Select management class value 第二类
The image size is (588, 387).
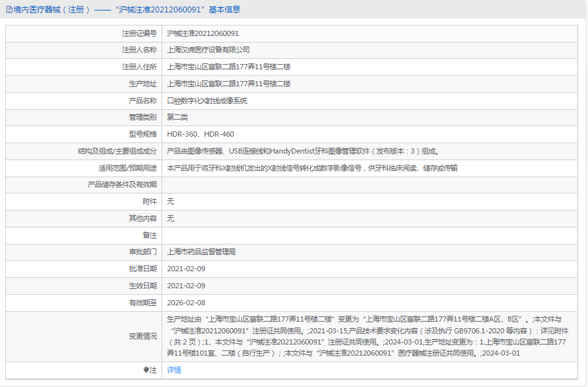coord(177,117)
